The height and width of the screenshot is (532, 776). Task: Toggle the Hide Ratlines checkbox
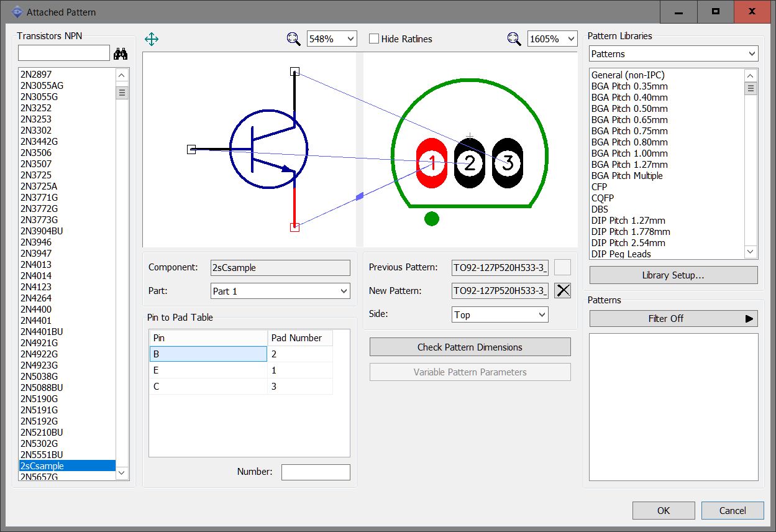click(x=374, y=39)
